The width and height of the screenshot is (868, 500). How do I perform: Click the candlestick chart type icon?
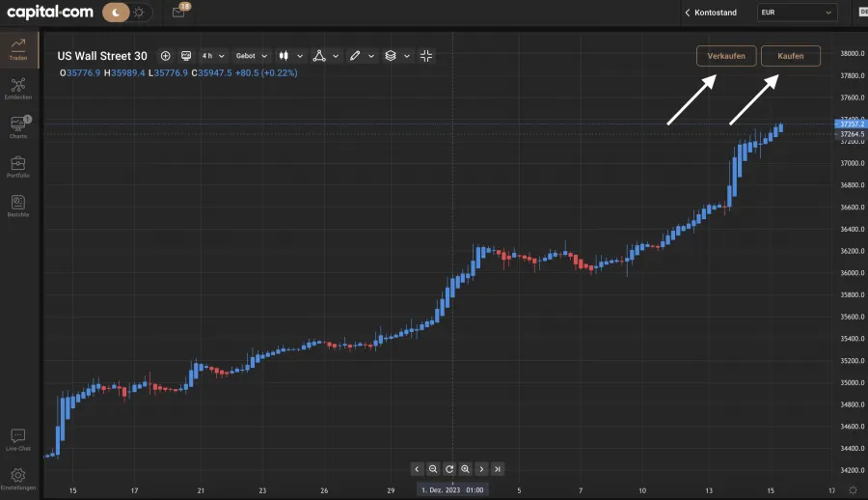pyautogui.click(x=284, y=55)
